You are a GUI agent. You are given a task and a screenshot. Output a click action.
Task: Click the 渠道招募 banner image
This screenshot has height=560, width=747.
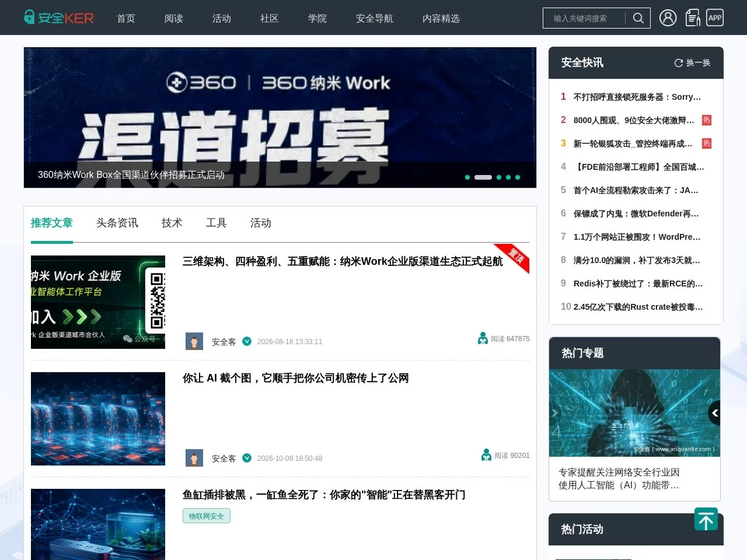coord(280,117)
